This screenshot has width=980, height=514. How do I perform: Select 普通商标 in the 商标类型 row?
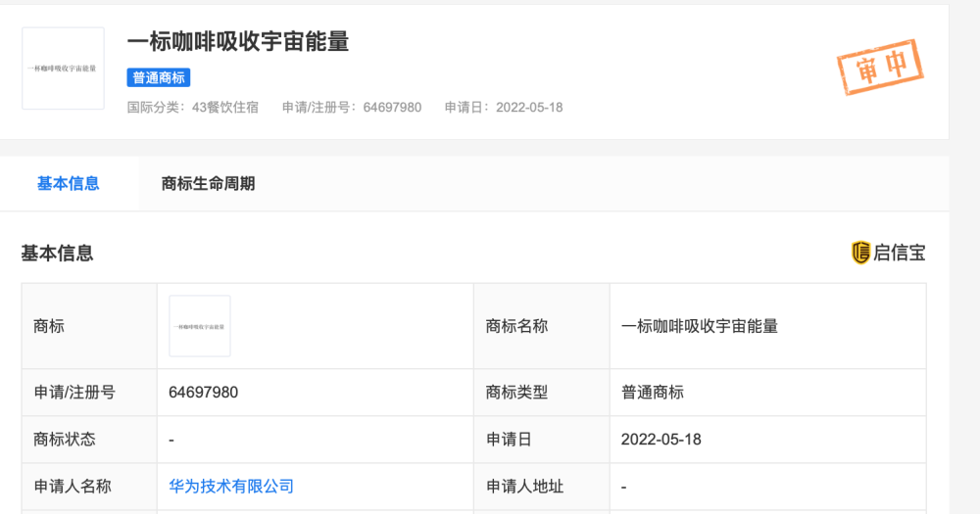coord(653,393)
